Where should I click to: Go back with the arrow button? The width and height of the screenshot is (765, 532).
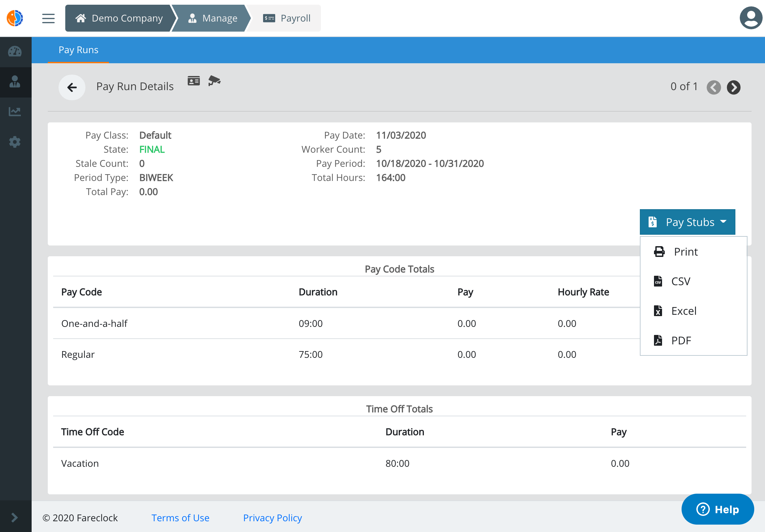(x=72, y=87)
